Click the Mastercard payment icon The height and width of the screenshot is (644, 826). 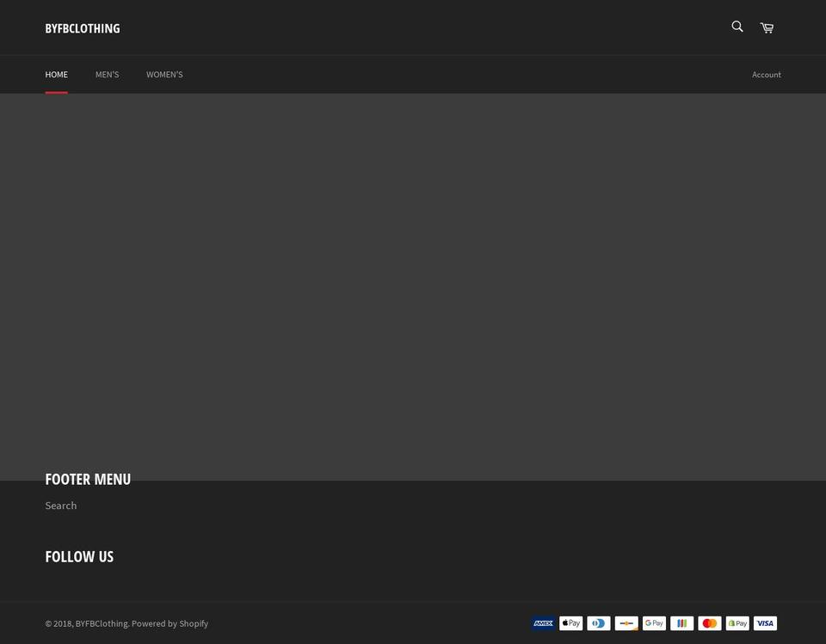tap(710, 623)
